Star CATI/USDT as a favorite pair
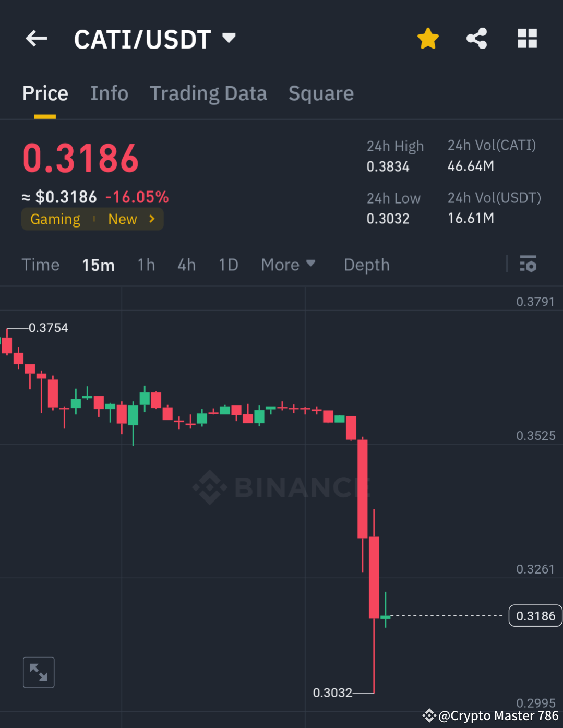 (x=427, y=38)
